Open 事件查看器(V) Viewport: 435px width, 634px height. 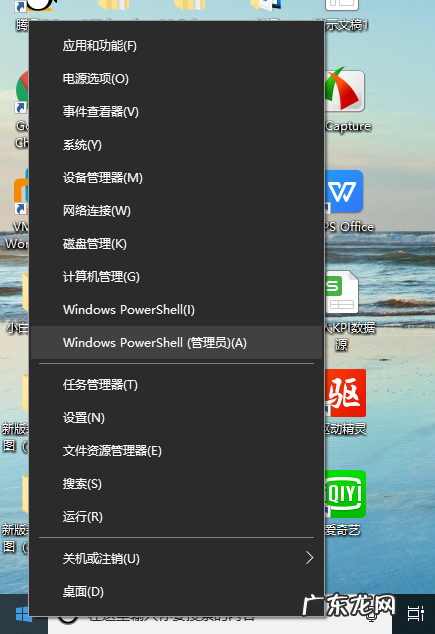(x=177, y=112)
